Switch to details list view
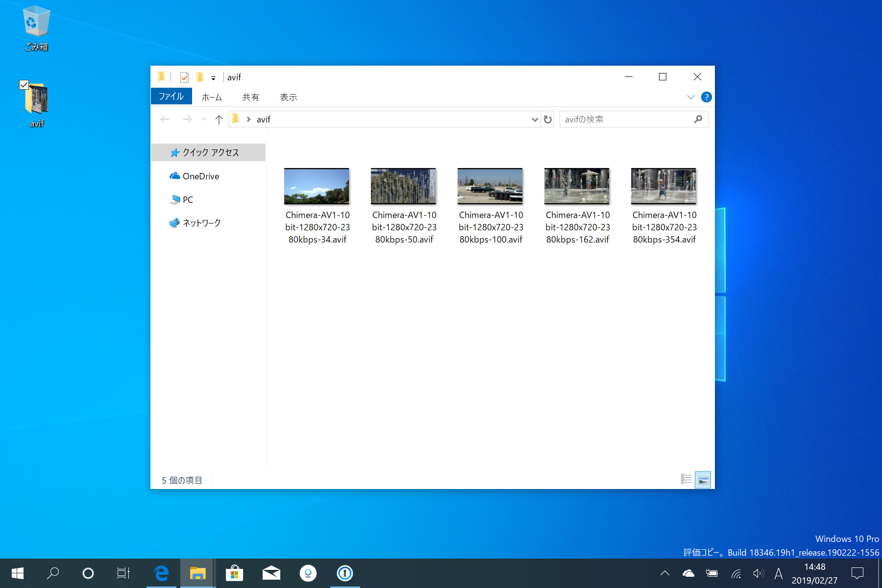 pyautogui.click(x=686, y=480)
